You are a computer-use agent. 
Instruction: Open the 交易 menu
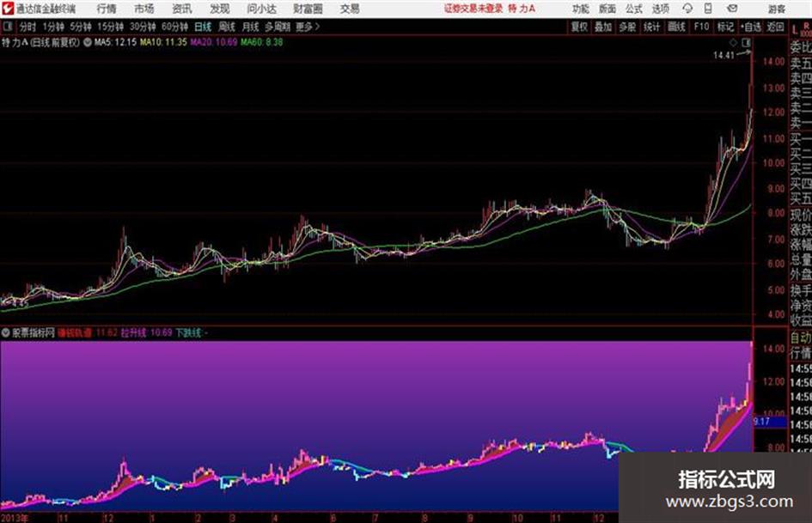coord(350,9)
